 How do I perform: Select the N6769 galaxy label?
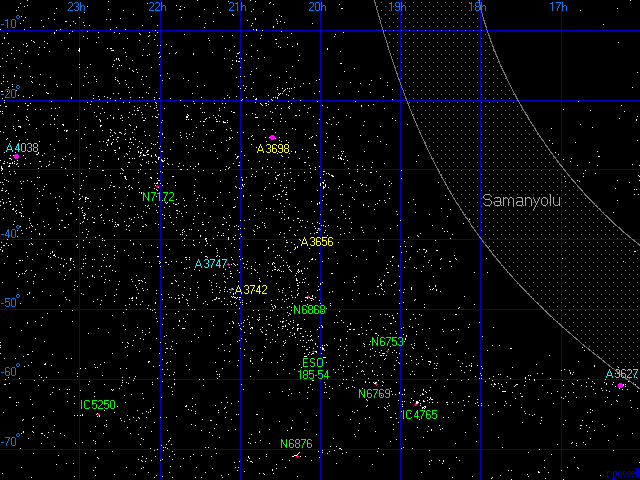[x=375, y=394]
